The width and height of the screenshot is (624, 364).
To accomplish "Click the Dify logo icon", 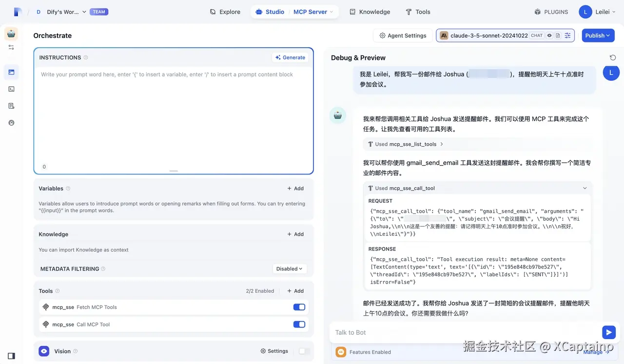I will point(18,12).
